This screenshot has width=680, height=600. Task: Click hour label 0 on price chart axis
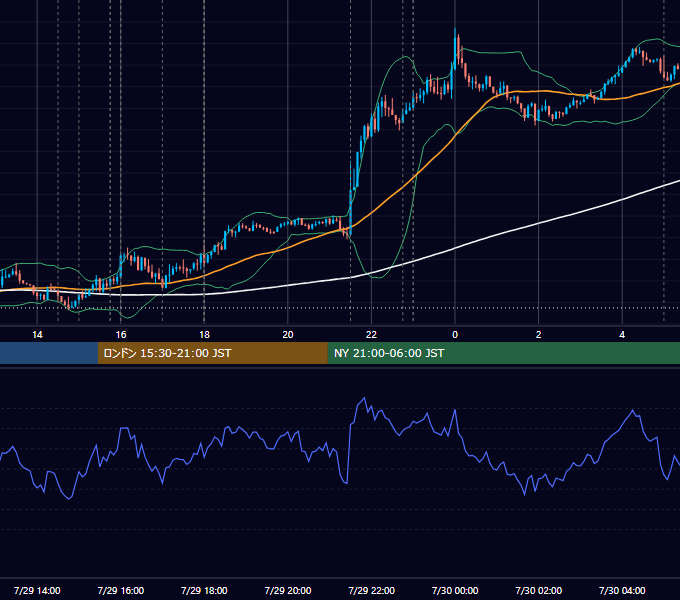pos(455,335)
